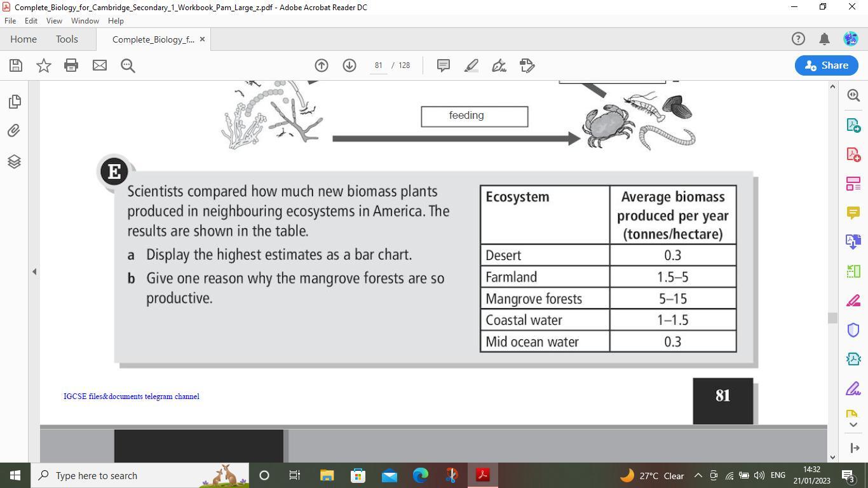Click the page number field
This screenshot has height=488, width=868.
pos(378,65)
